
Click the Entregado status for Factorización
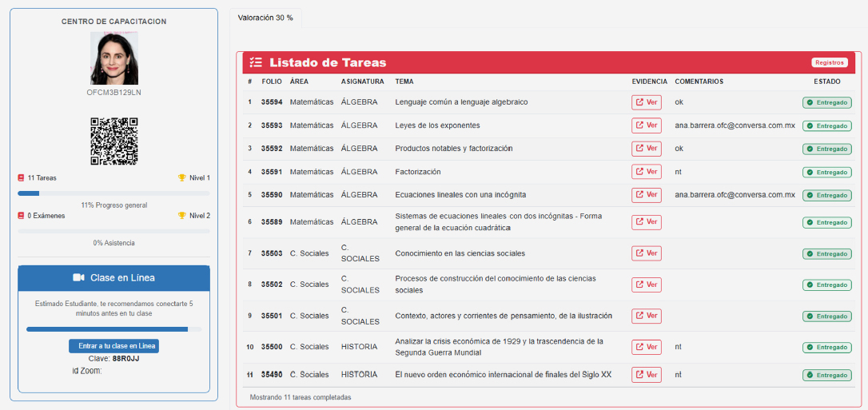pos(826,173)
